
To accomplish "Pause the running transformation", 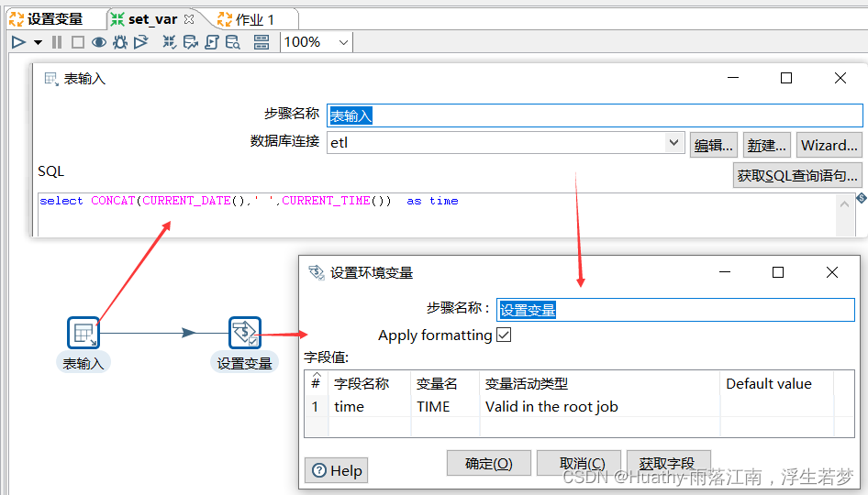I will pos(57,42).
